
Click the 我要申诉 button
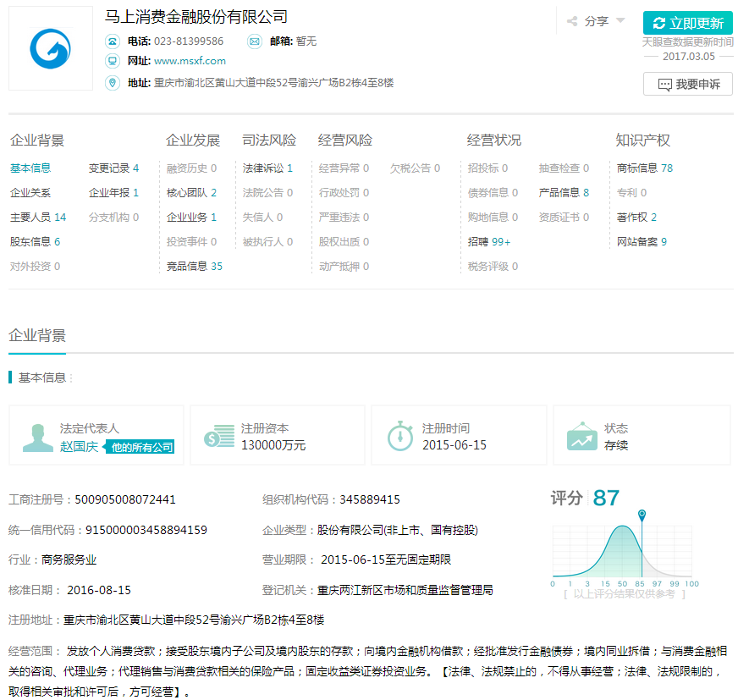(x=687, y=85)
